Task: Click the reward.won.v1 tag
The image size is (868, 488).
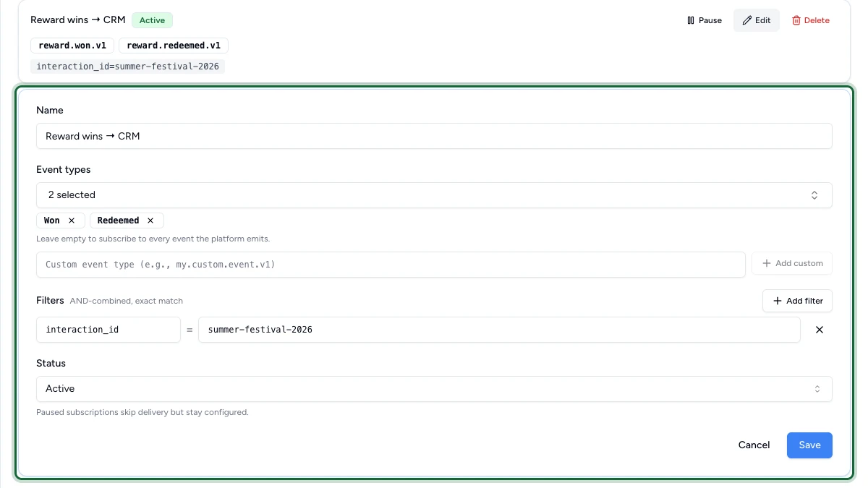Action: pyautogui.click(x=72, y=46)
